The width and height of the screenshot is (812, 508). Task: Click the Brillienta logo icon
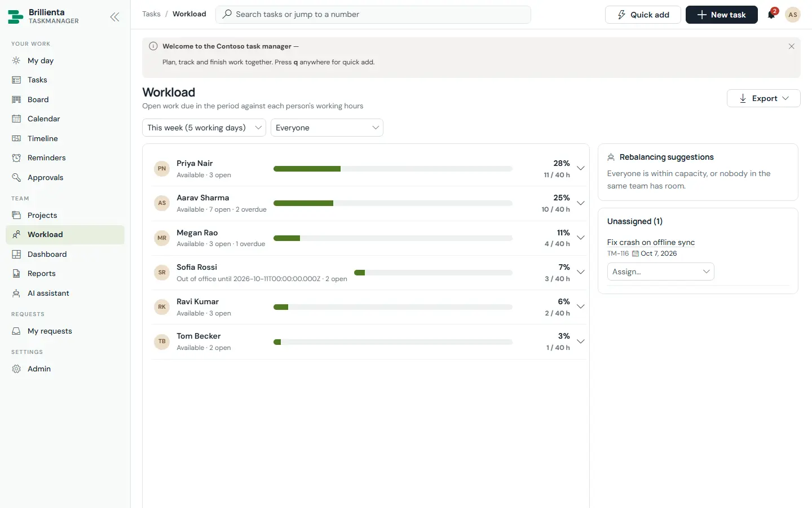click(16, 17)
